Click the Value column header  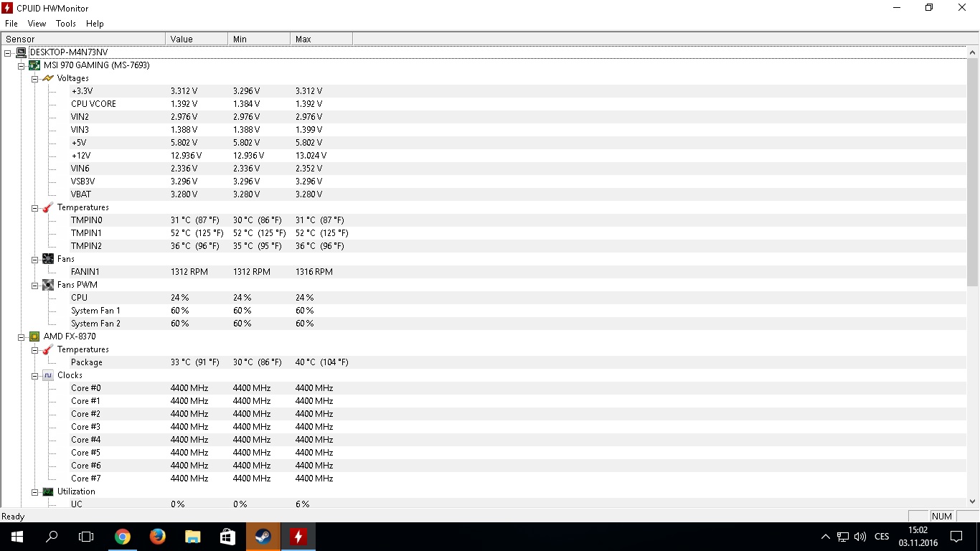197,39
